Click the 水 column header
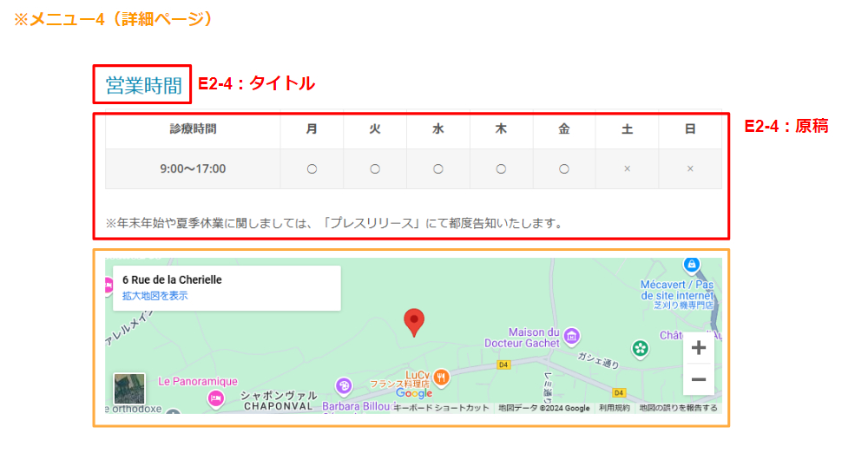The width and height of the screenshot is (868, 460). [437, 129]
